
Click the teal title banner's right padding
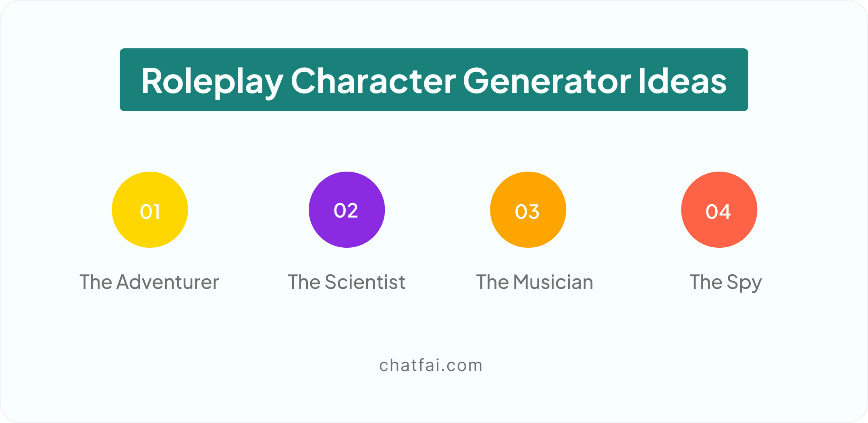coord(738,80)
